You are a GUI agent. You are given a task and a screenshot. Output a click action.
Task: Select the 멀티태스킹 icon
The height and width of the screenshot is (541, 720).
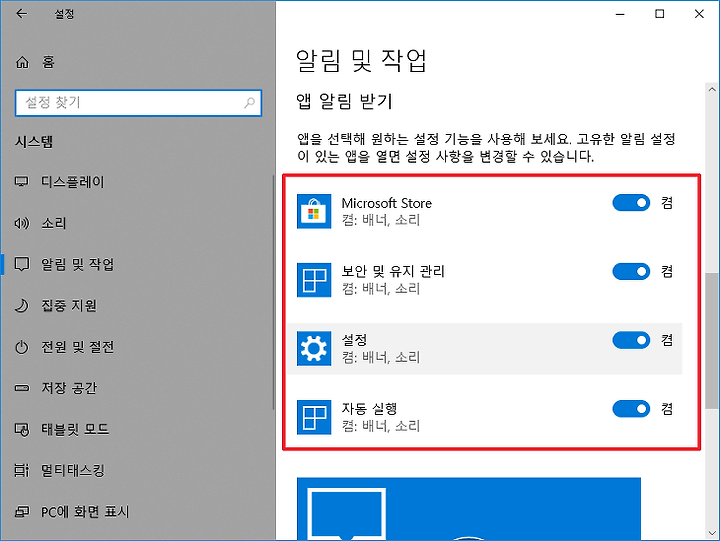coord(22,470)
